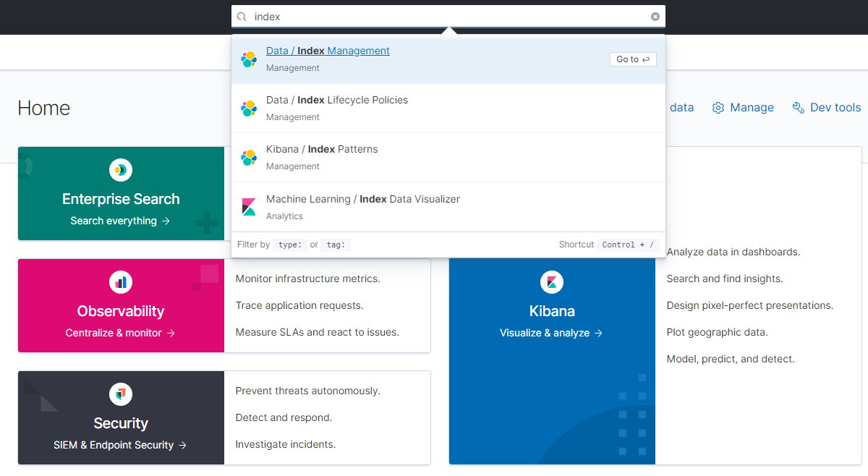Open the Manage gear link
868x476 pixels.
tap(743, 108)
